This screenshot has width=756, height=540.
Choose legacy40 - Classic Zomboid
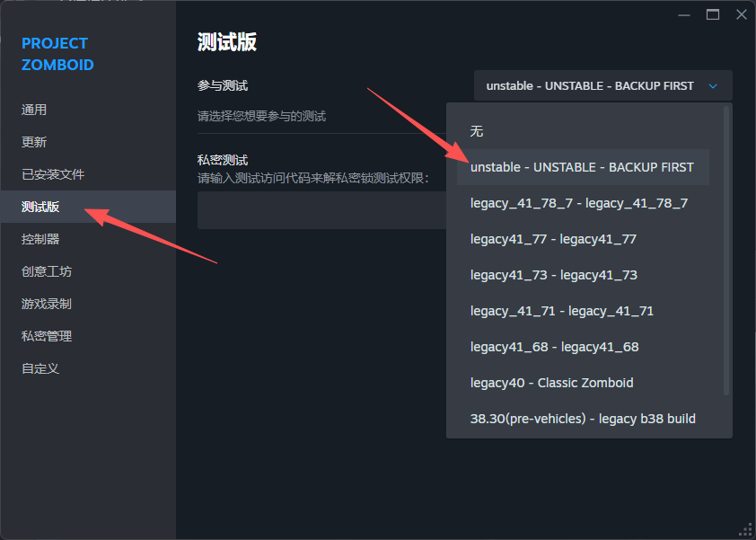(x=551, y=383)
